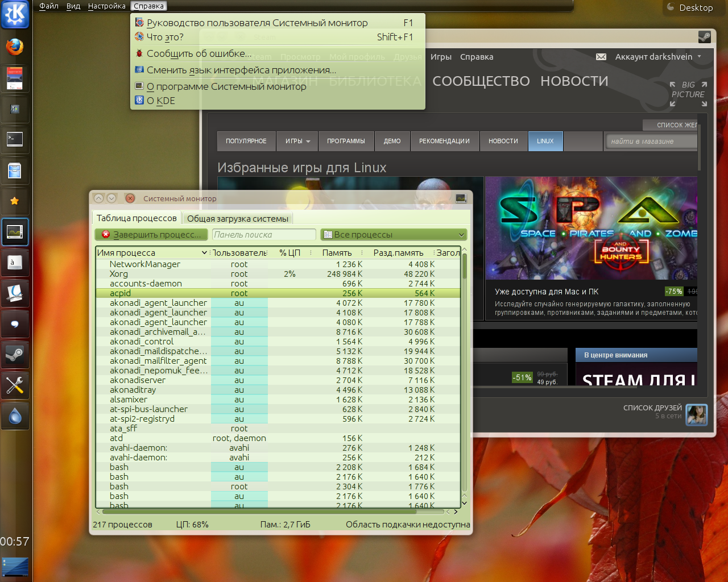Click the Справка menu
728x582 pixels.
click(x=149, y=6)
